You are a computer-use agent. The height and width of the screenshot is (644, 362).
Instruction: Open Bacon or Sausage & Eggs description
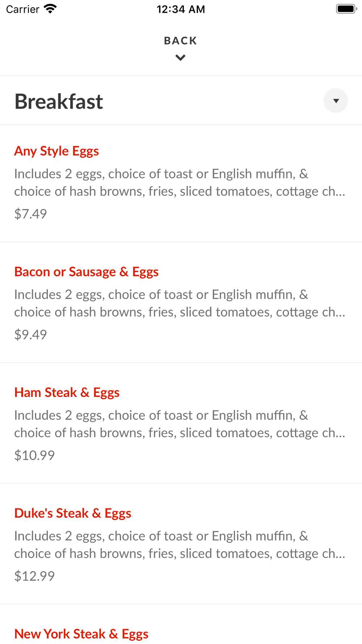coord(180,303)
